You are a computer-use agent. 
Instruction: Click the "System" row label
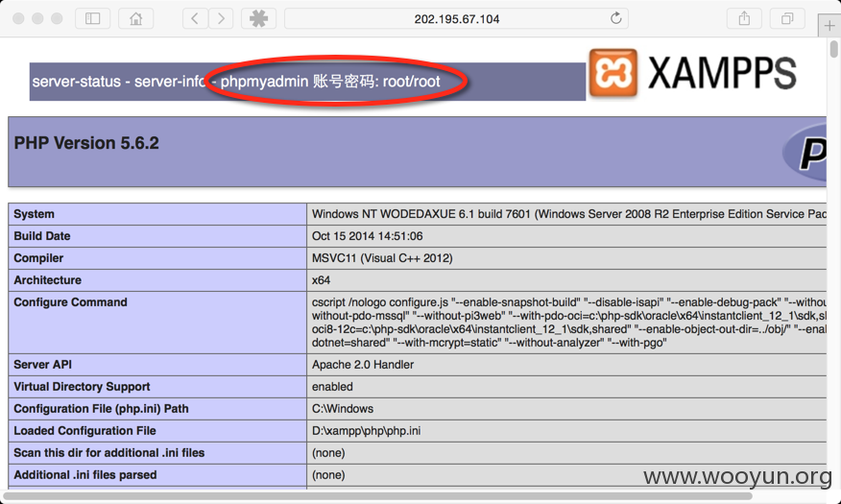(34, 214)
